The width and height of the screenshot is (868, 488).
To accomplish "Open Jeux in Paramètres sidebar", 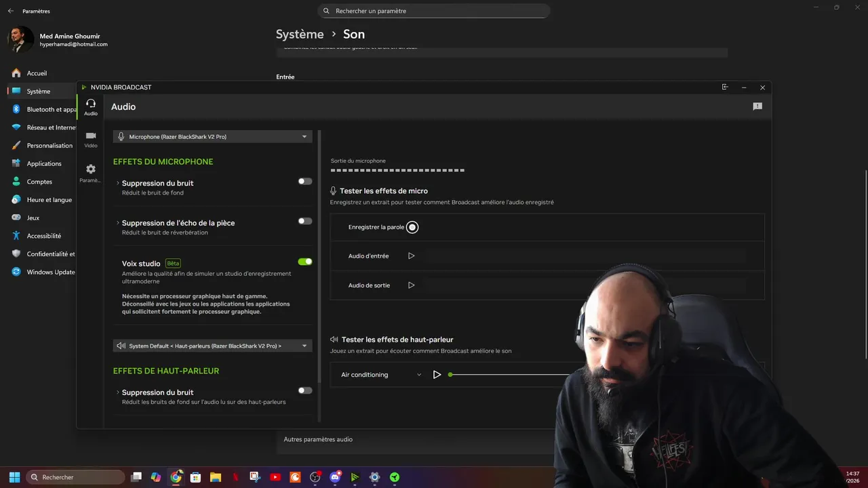I will pyautogui.click(x=41, y=218).
